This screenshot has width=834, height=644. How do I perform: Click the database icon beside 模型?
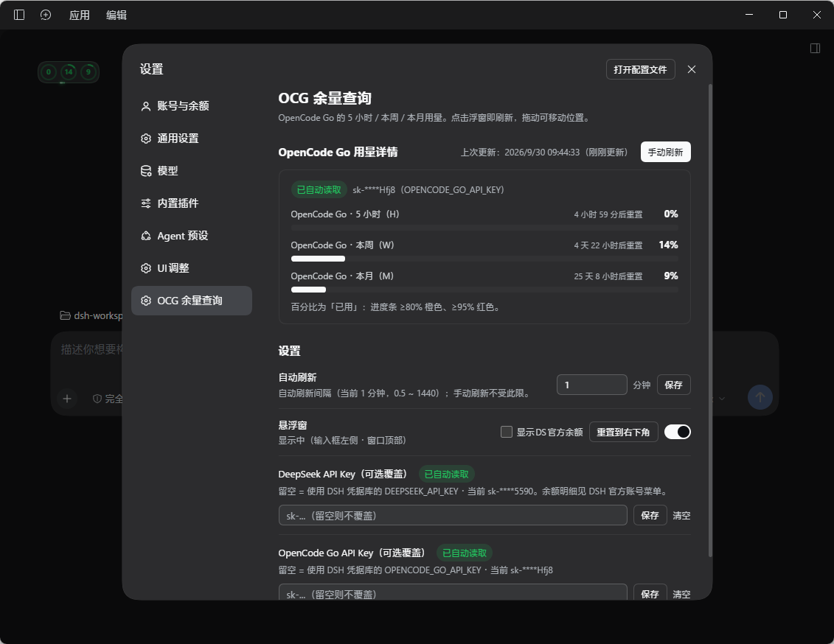click(x=146, y=171)
